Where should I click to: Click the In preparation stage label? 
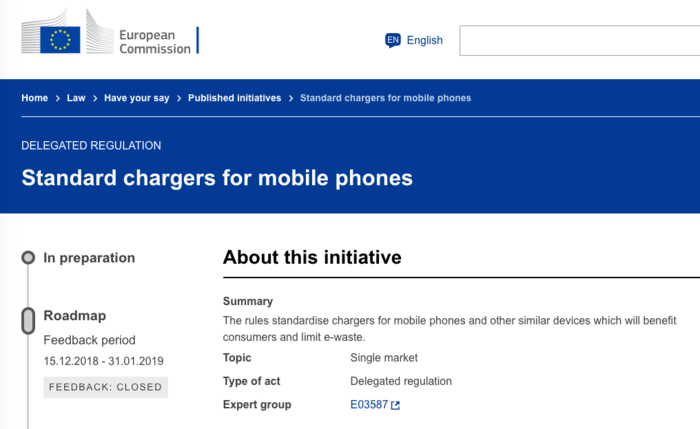(89, 258)
